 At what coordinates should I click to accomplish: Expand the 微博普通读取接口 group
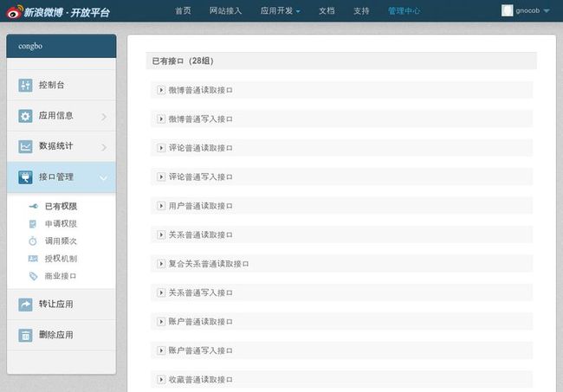pos(161,90)
